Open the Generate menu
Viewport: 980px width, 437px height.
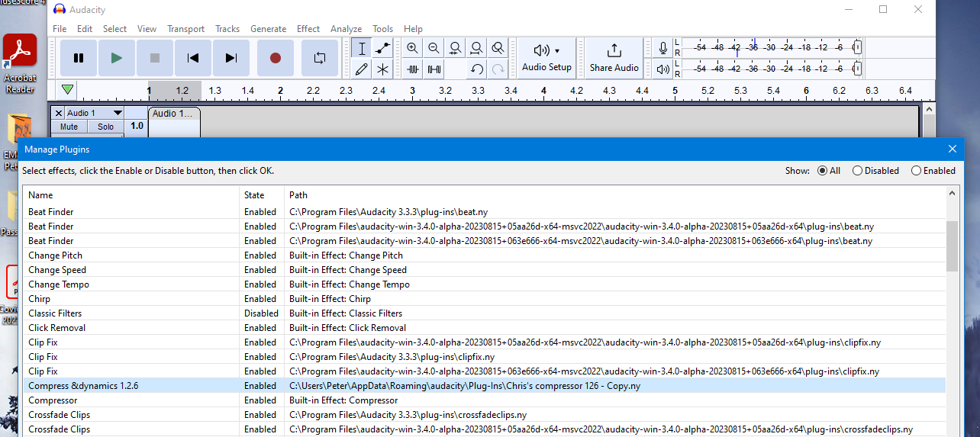(268, 29)
